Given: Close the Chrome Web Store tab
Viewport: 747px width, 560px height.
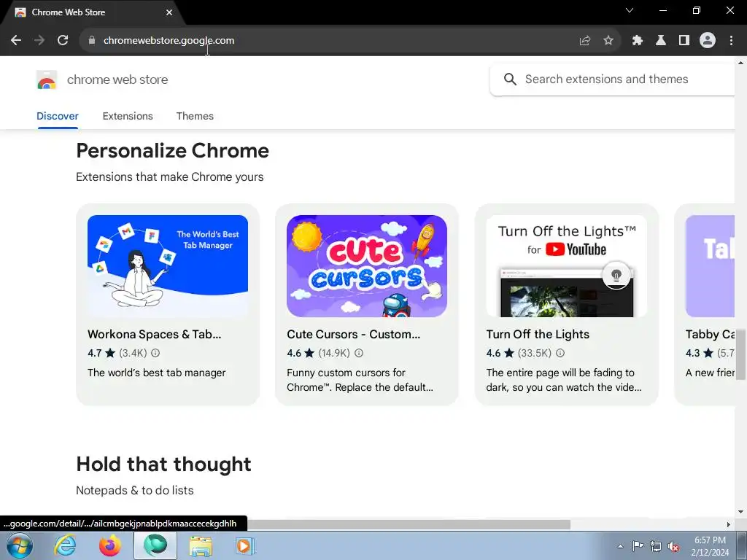Looking at the screenshot, I should point(169,12).
